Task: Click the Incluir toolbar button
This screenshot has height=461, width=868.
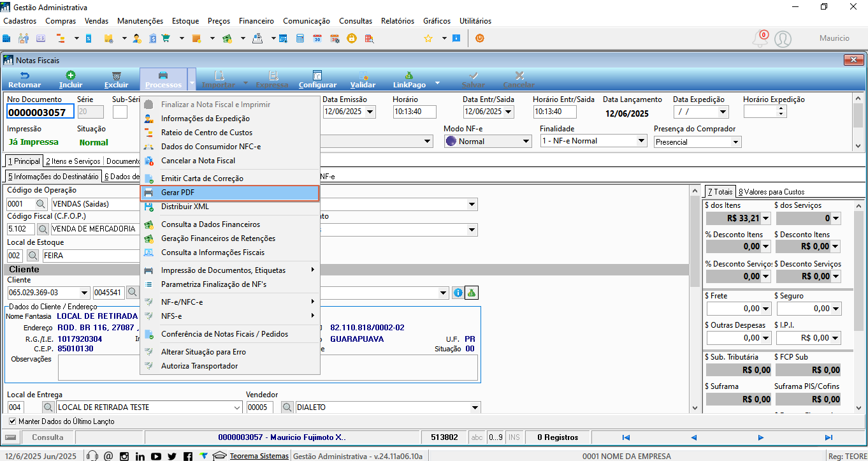Action: coord(71,80)
